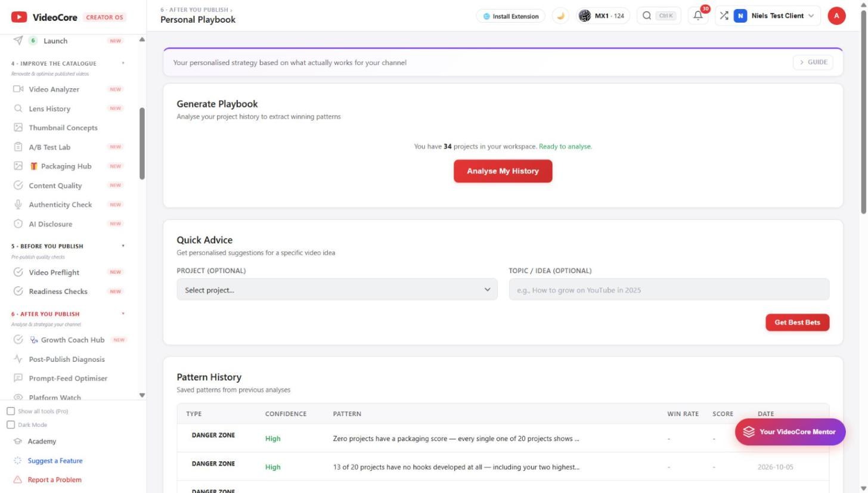Enable the Dark Mode checkbox
Viewport: 868px width, 493px height.
[11, 425]
